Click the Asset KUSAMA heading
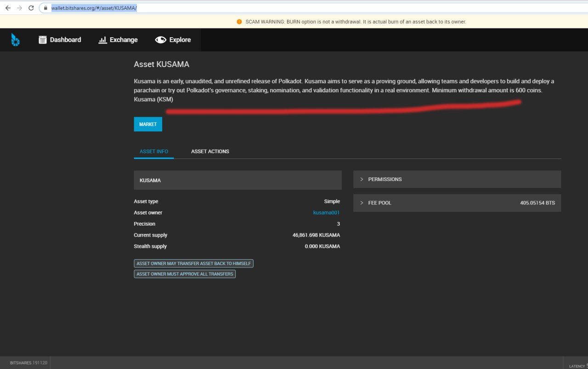Viewport: 588px width, 369px height. click(161, 64)
